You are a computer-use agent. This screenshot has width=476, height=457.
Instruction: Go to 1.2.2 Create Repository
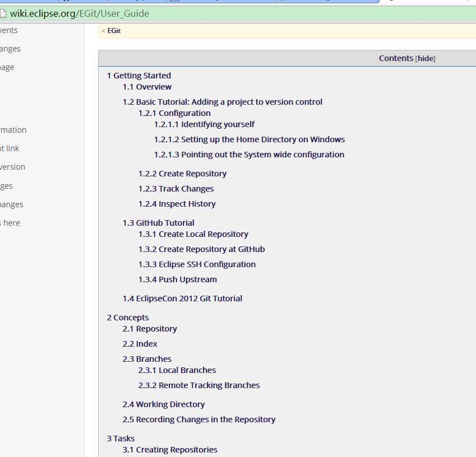[x=182, y=174]
